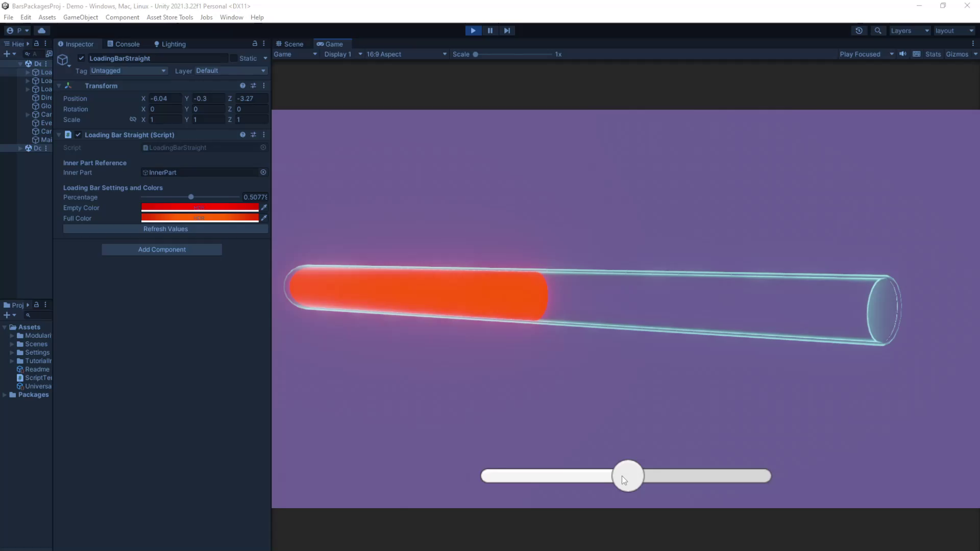The height and width of the screenshot is (551, 980).
Task: Open the Tag dropdown showing Untagged
Action: click(129, 71)
